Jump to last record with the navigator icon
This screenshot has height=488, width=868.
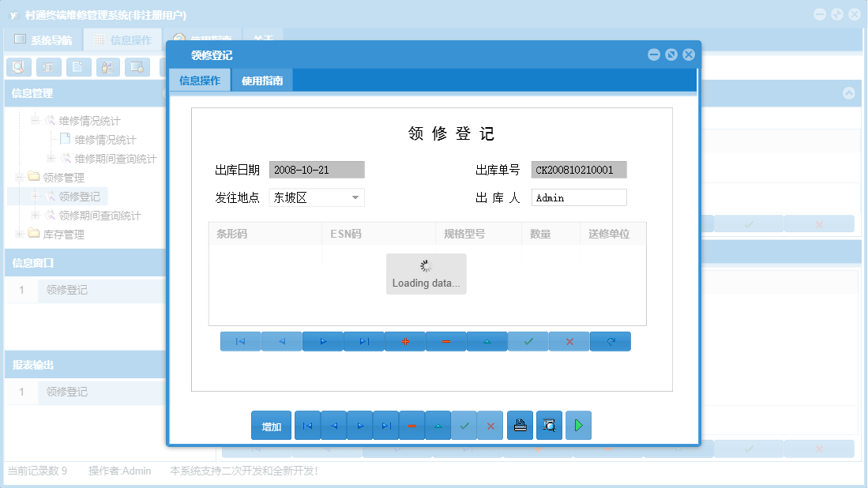[x=363, y=341]
